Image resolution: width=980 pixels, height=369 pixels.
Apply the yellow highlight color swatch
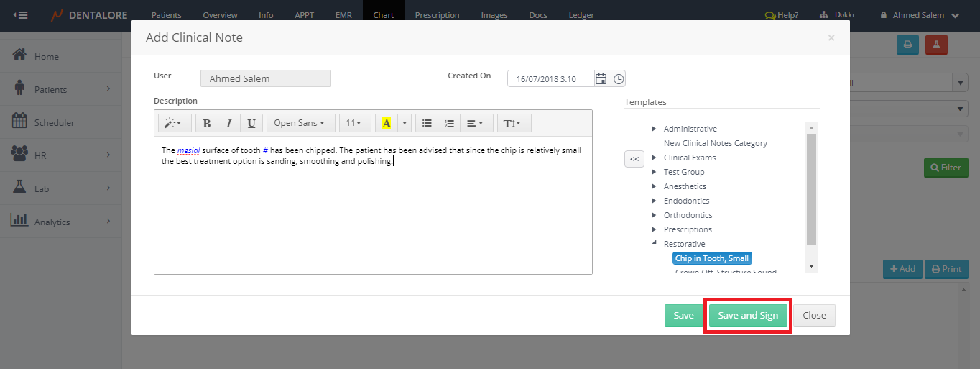pos(387,123)
